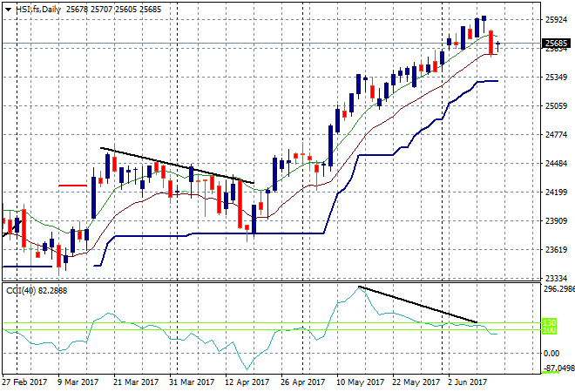
Task: Select the green CCI 130 level line
Action: (271, 323)
